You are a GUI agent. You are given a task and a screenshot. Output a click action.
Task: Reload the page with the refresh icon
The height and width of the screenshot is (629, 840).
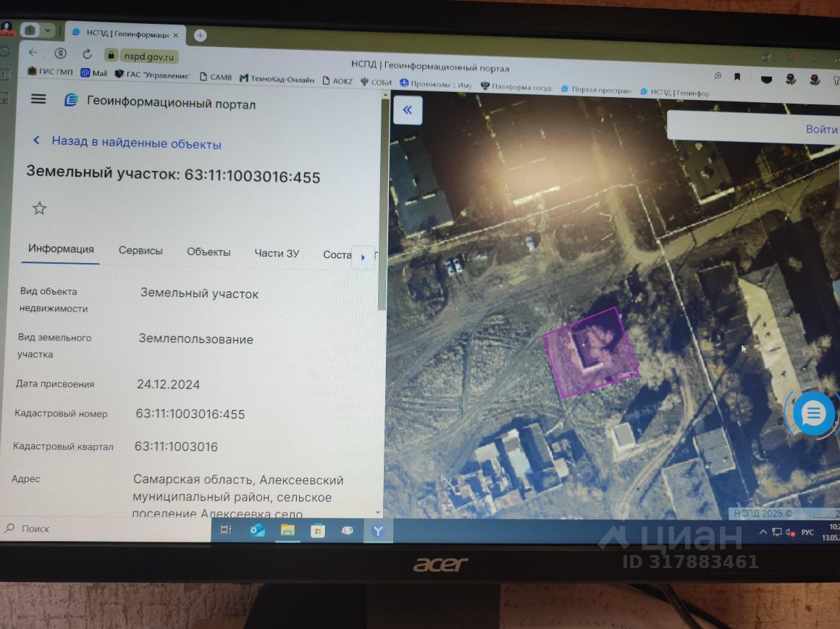coord(87,54)
